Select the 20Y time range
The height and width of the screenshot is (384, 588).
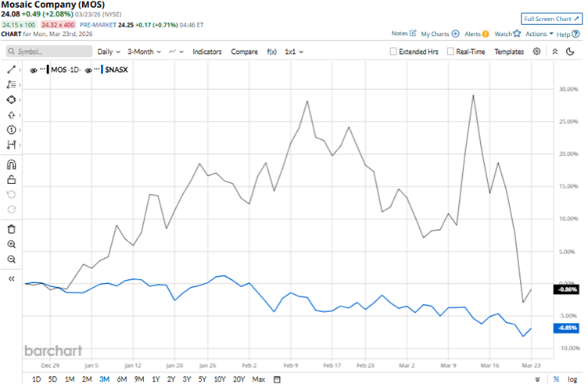pos(238,379)
